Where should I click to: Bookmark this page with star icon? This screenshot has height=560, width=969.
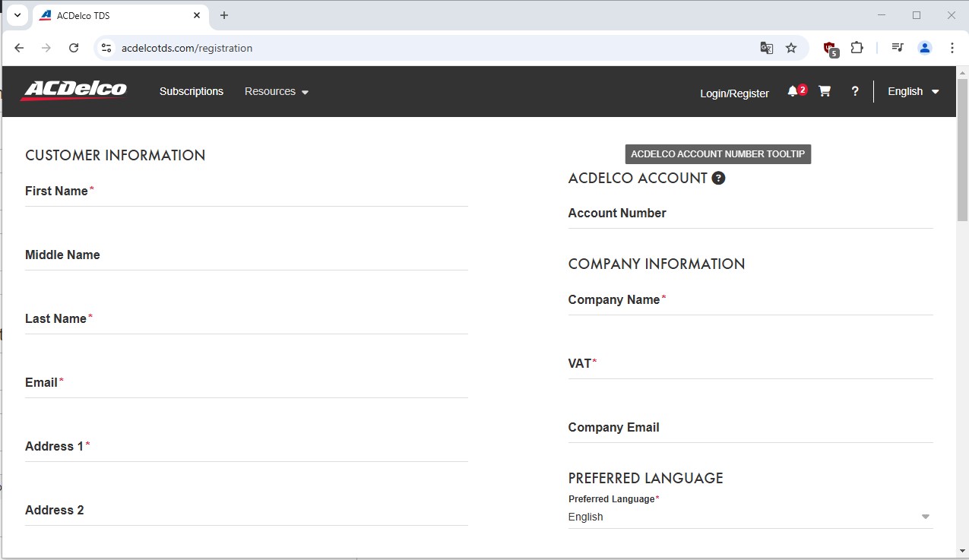(x=791, y=48)
